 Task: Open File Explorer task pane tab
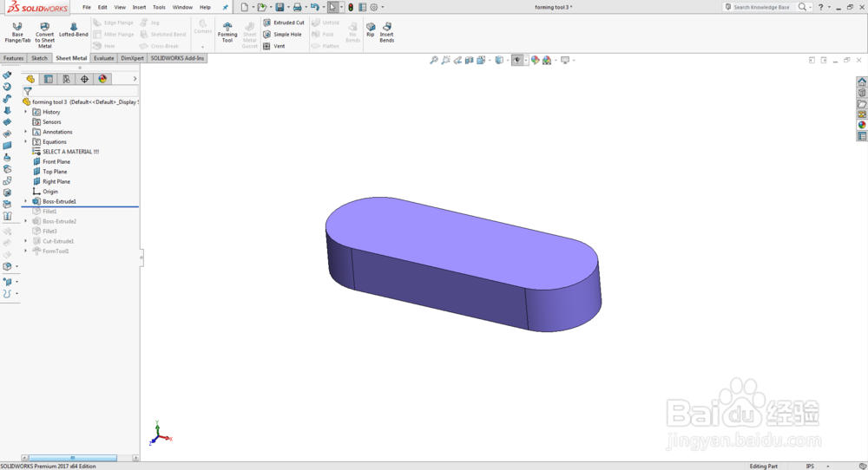point(862,103)
